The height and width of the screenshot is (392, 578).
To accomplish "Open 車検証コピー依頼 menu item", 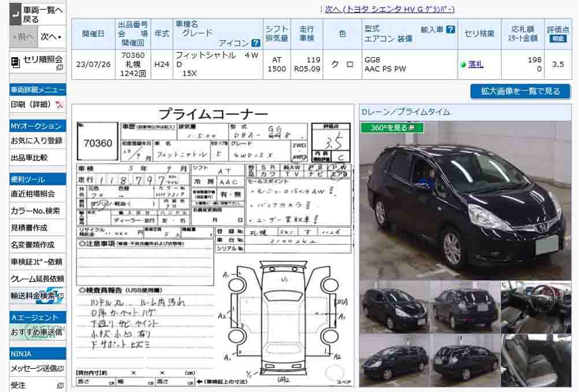I will (x=37, y=262).
